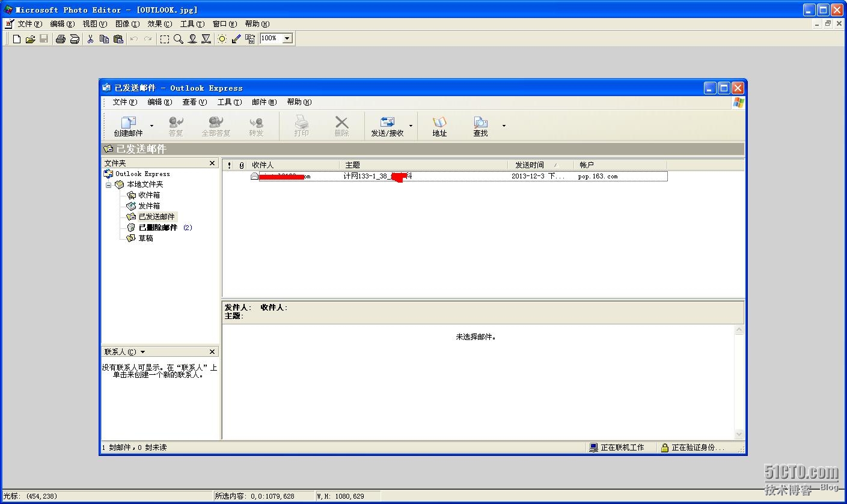Open the 查找 dropdown arrow
The image size is (847, 504).
click(504, 126)
